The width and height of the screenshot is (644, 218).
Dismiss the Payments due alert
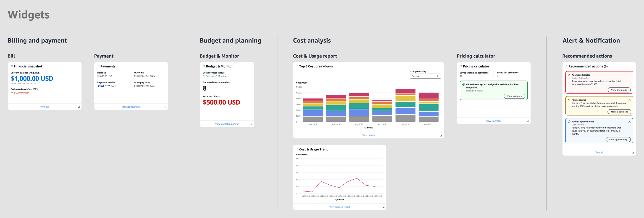(629, 100)
